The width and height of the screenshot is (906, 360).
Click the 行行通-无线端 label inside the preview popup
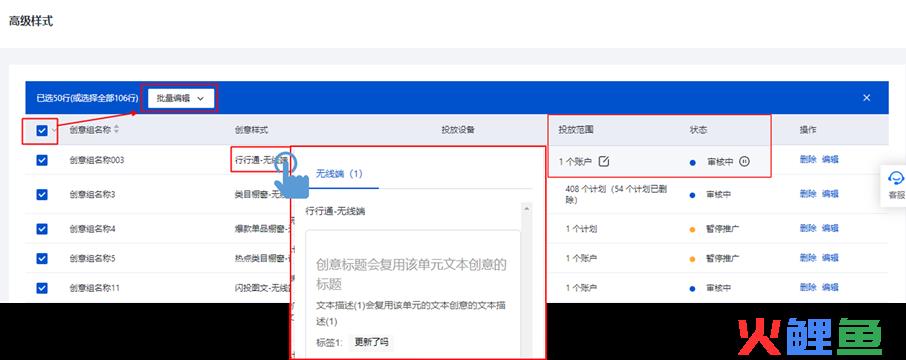[x=335, y=211]
